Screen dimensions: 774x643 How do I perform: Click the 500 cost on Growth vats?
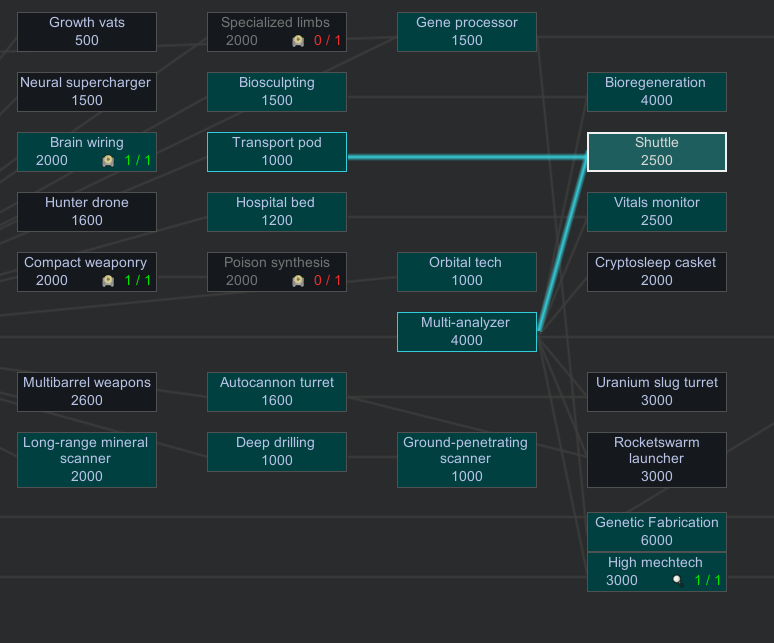87,40
